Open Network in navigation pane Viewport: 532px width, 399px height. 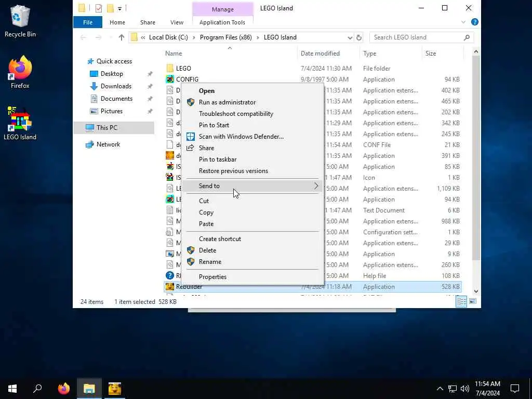coord(108,144)
